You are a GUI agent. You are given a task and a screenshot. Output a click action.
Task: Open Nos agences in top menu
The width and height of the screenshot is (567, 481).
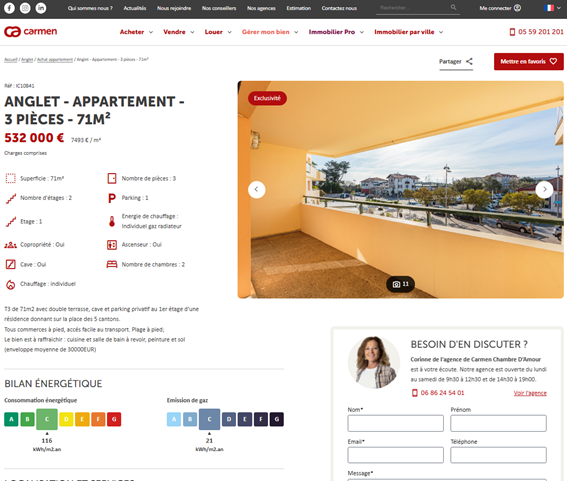261,8
